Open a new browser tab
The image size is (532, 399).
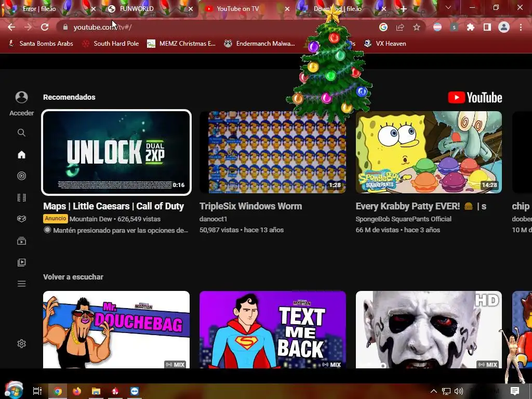pyautogui.click(x=403, y=9)
